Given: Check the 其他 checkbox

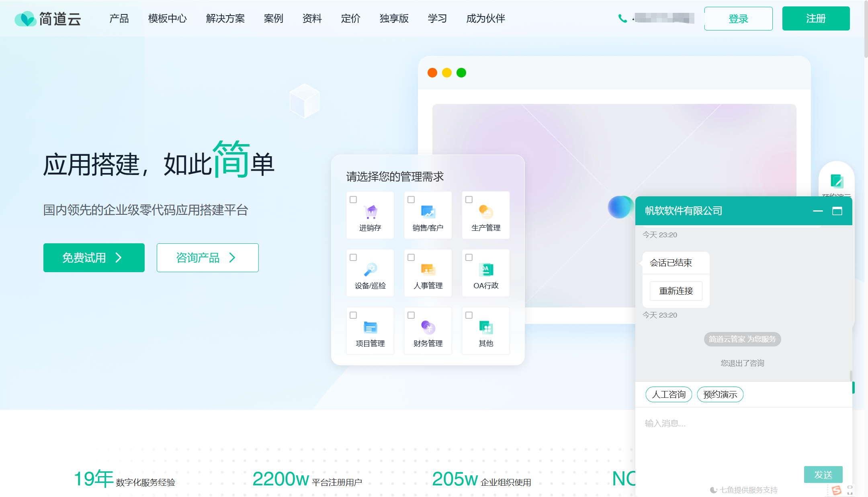Looking at the screenshot, I should [469, 315].
